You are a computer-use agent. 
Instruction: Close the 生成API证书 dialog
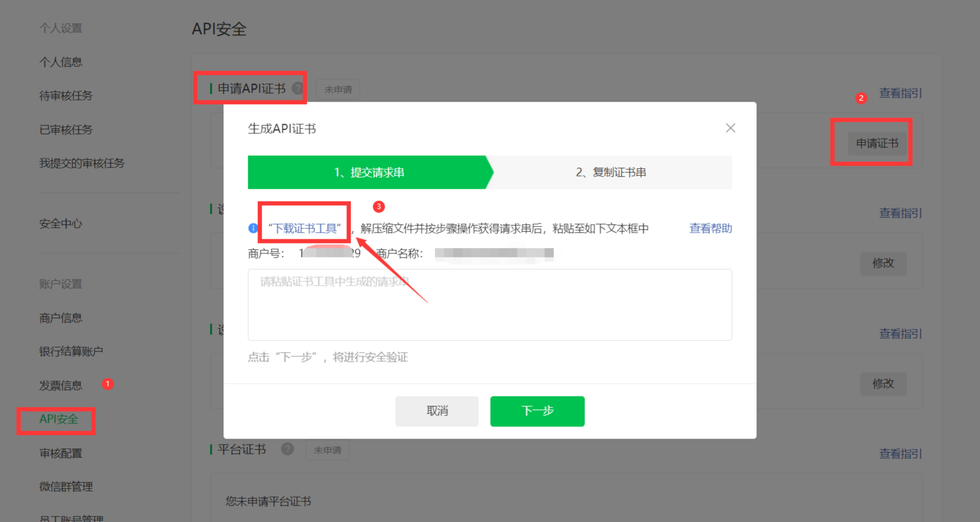point(730,128)
